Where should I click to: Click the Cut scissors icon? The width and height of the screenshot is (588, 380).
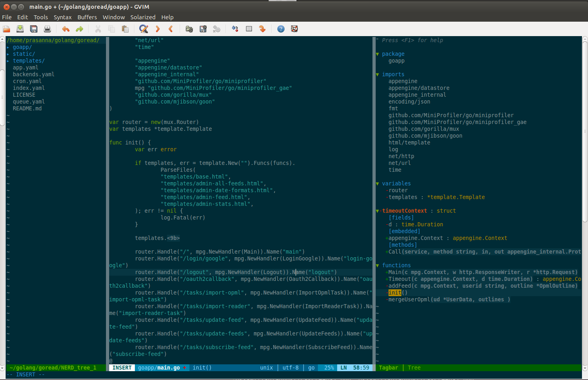point(98,29)
